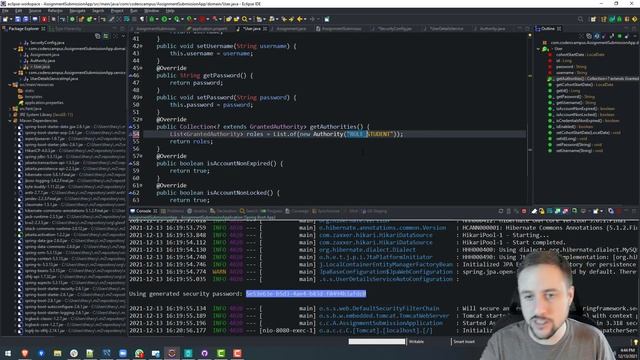Image resolution: width=640 pixels, height=360 pixels.
Task: Click the Last Edit Location arrow icon
Action: coord(284,19)
